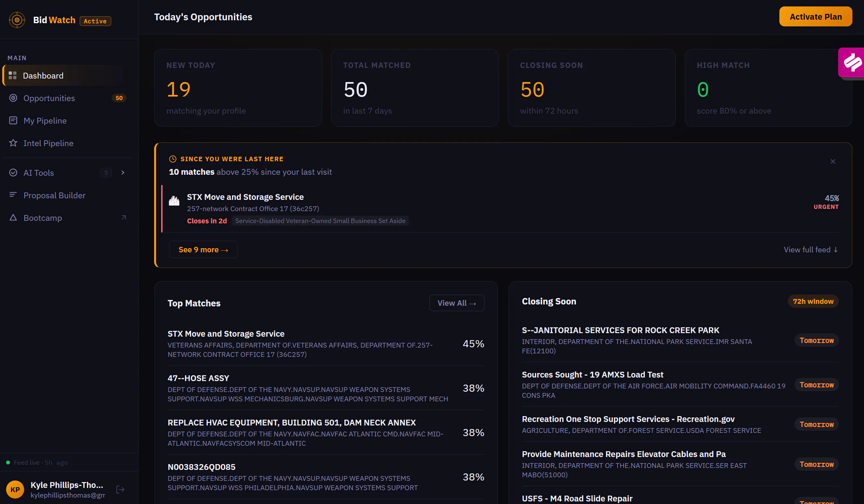The image size is (864, 504).
Task: Go to My Pipeline
Action: tap(67, 120)
